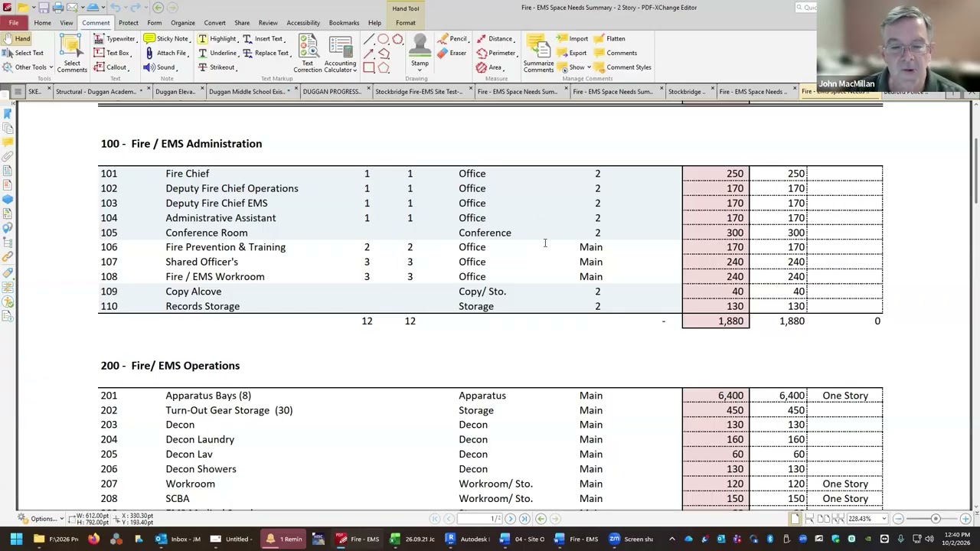
Task: Open Excel from the Windows taskbar
Action: point(395,539)
